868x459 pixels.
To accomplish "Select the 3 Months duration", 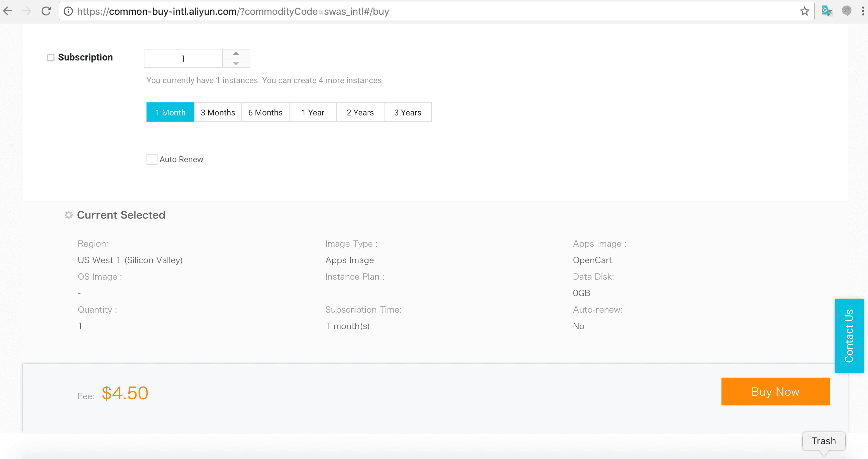I will (218, 112).
